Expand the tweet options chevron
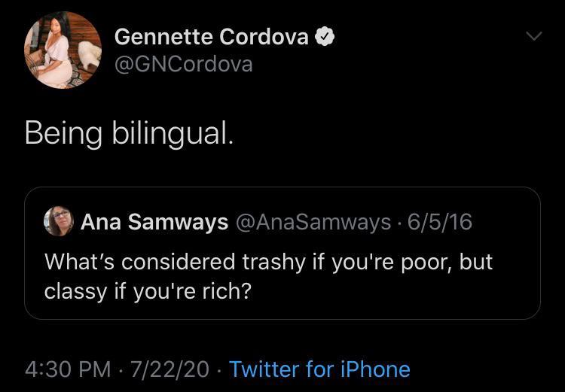This screenshot has height=392, width=565. point(533,35)
